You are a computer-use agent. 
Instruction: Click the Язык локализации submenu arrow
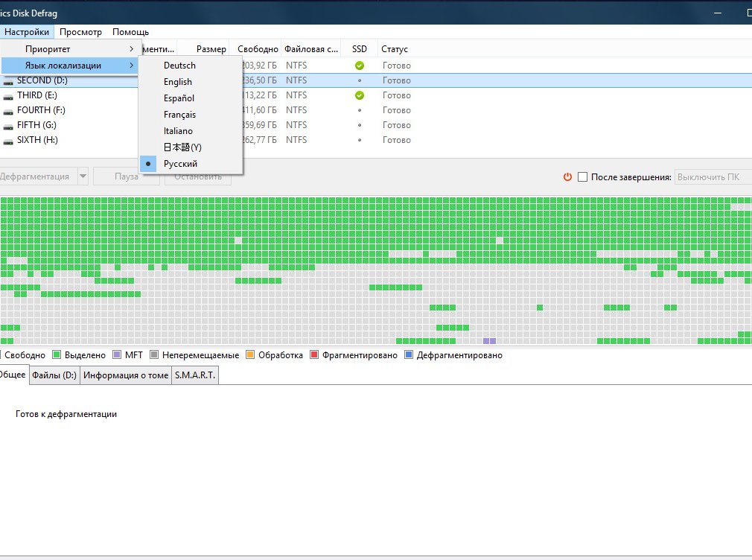click(x=131, y=66)
